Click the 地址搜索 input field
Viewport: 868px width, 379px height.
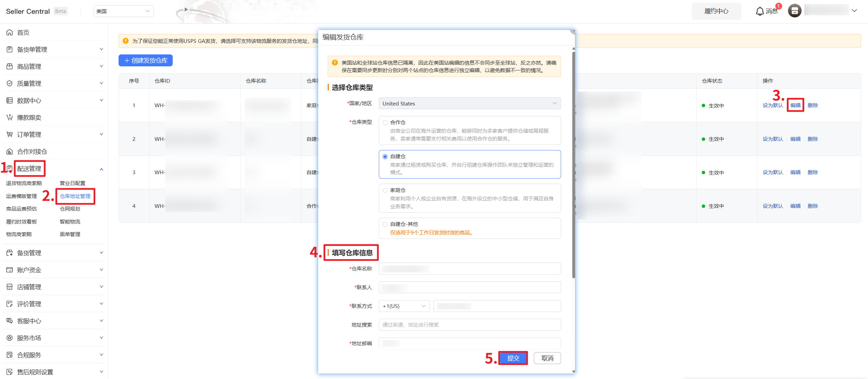[469, 325]
